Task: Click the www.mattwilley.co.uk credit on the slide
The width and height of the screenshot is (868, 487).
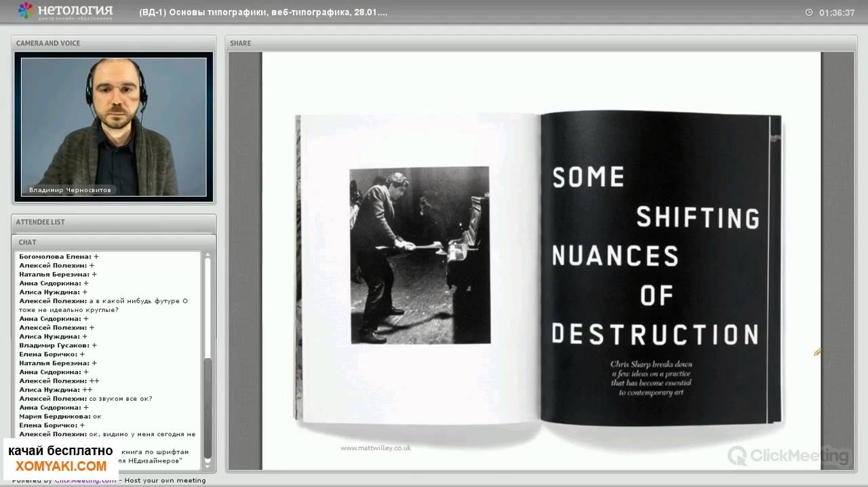Action: [x=376, y=448]
